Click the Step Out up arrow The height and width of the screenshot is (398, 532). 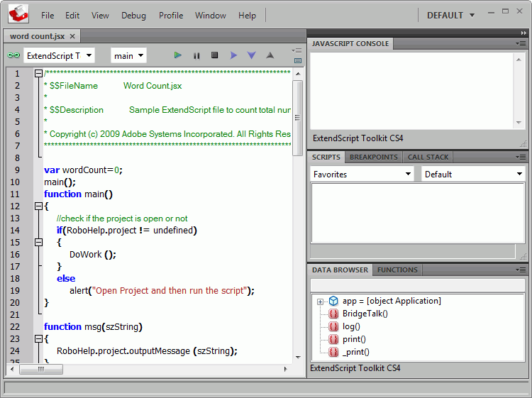[270, 55]
